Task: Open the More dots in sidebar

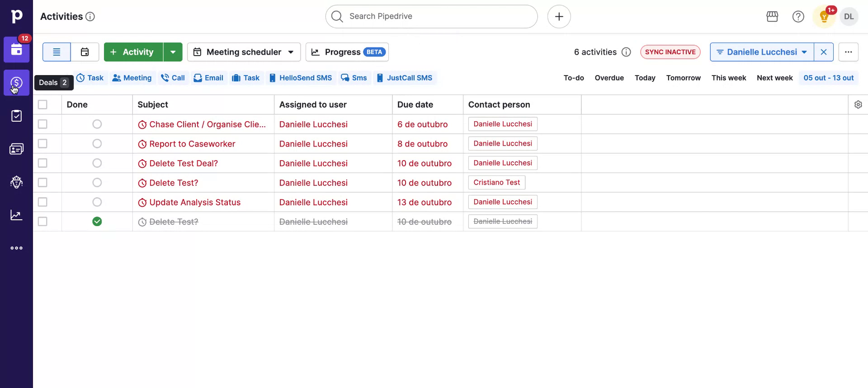Action: coord(17,248)
